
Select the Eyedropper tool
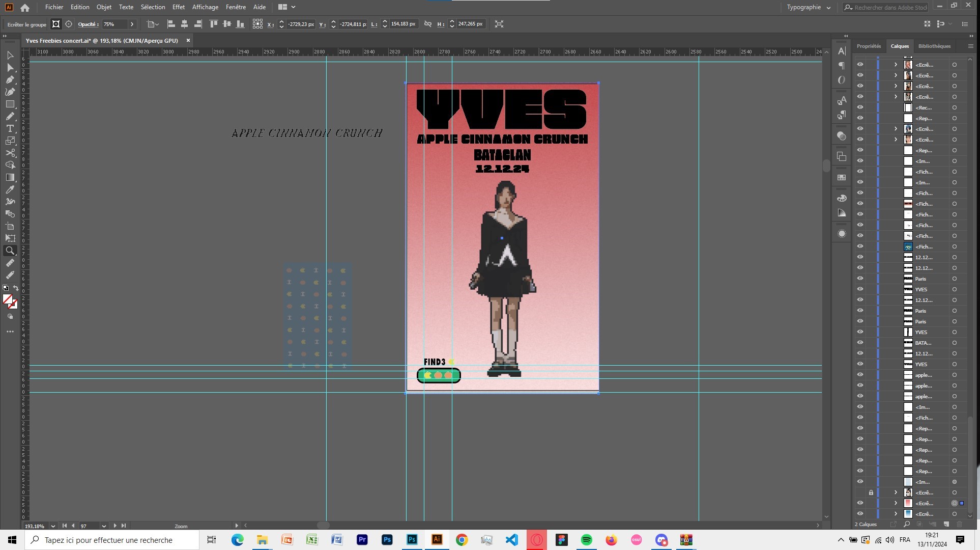(x=10, y=189)
